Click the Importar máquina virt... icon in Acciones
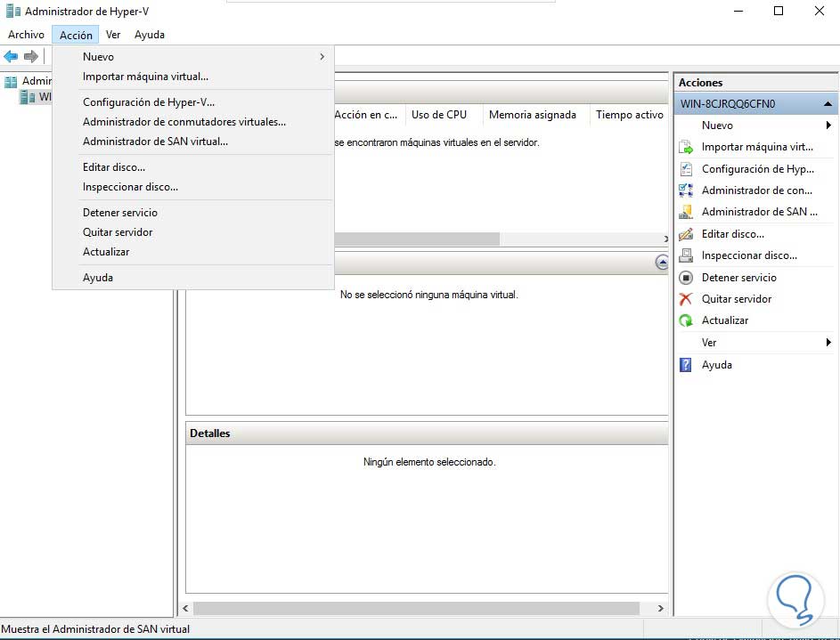 pos(686,147)
